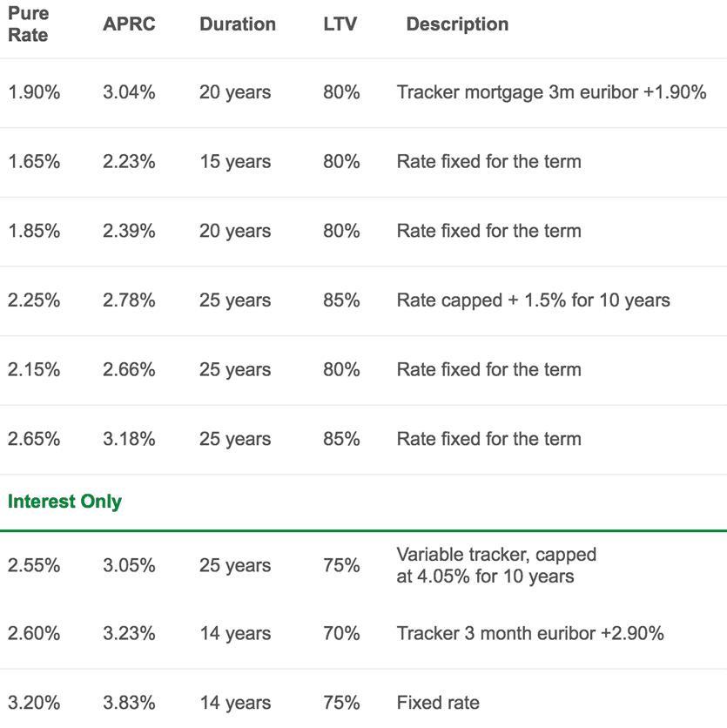Select the "Variable tracker, capped" description

pos(496,555)
